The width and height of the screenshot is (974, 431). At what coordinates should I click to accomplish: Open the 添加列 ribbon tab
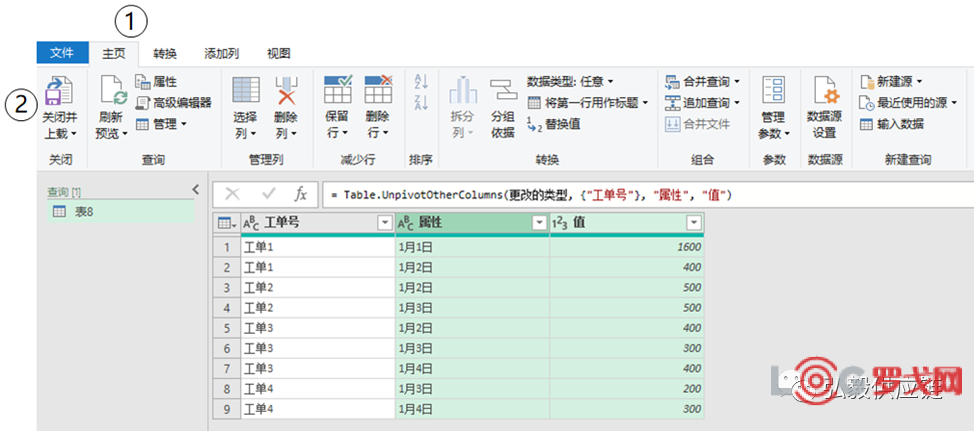pos(221,53)
